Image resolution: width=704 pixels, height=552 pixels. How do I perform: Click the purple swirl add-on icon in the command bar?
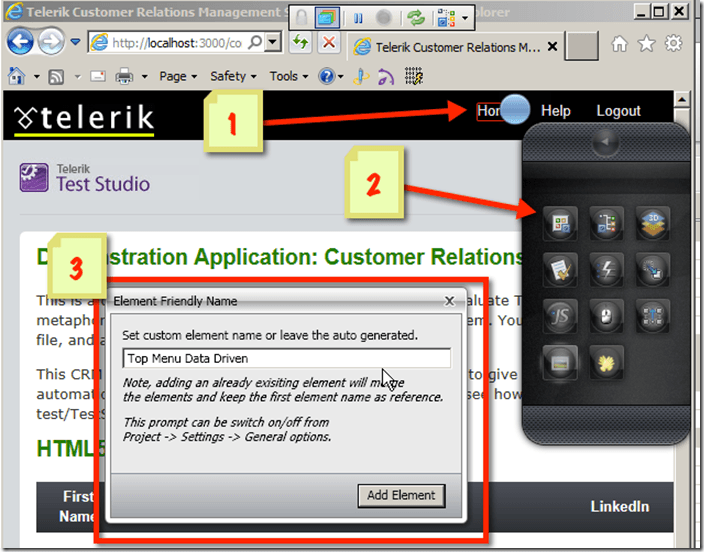tap(386, 77)
